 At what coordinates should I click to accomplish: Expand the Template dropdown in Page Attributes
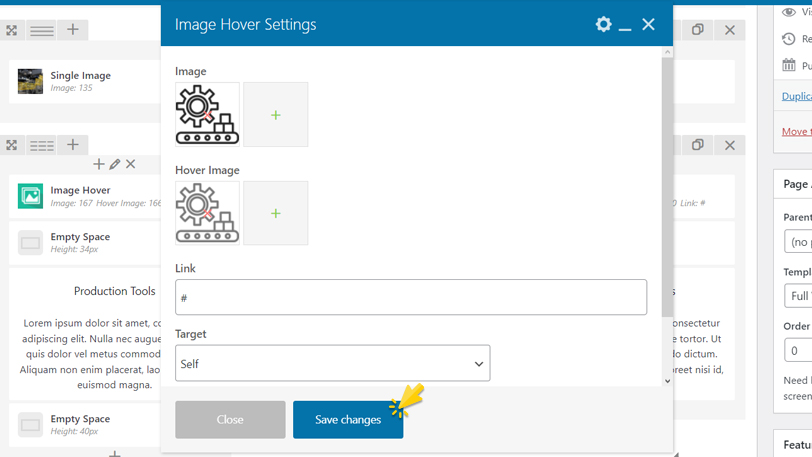point(798,296)
